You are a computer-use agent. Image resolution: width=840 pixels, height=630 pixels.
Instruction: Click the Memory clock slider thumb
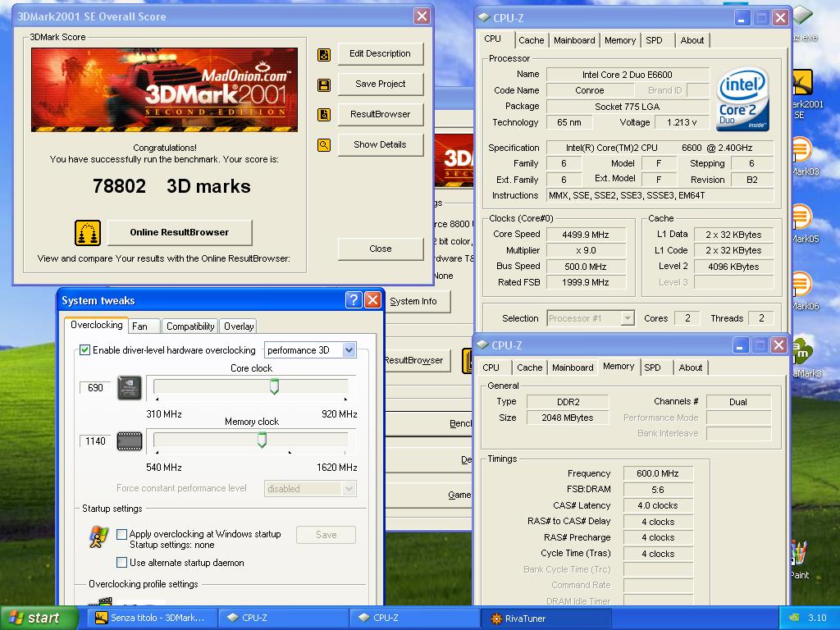point(262,440)
